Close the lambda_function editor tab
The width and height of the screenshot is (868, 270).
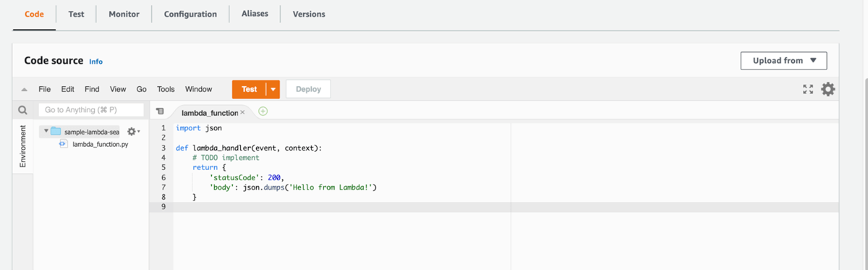tap(242, 112)
